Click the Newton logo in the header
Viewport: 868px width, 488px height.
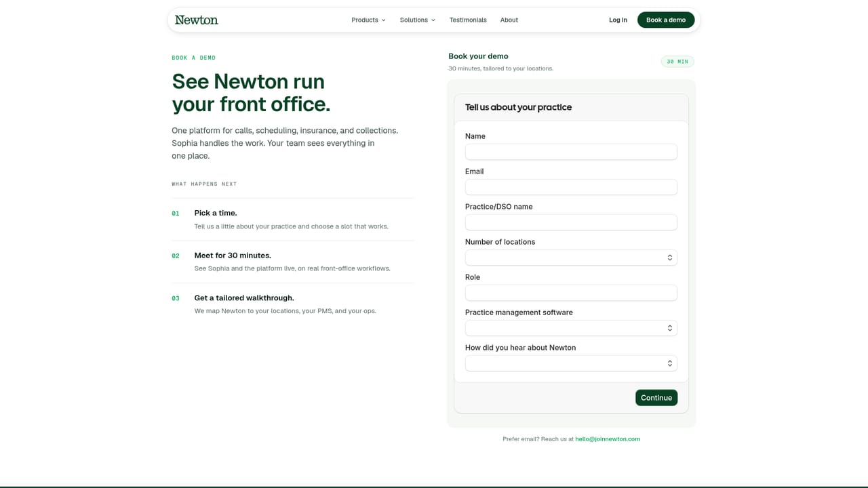196,20
